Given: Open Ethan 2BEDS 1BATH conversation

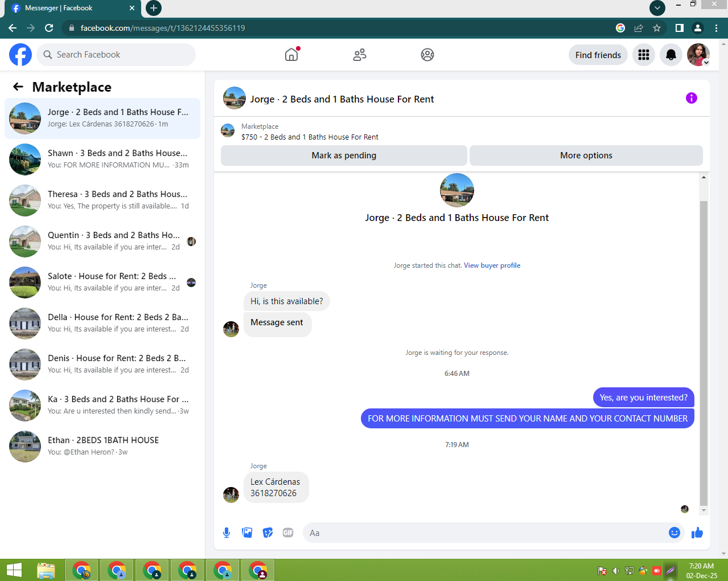Looking at the screenshot, I should 102,446.
